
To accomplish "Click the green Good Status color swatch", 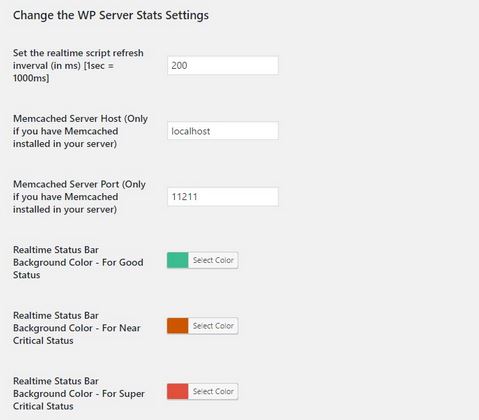I will coord(177,260).
